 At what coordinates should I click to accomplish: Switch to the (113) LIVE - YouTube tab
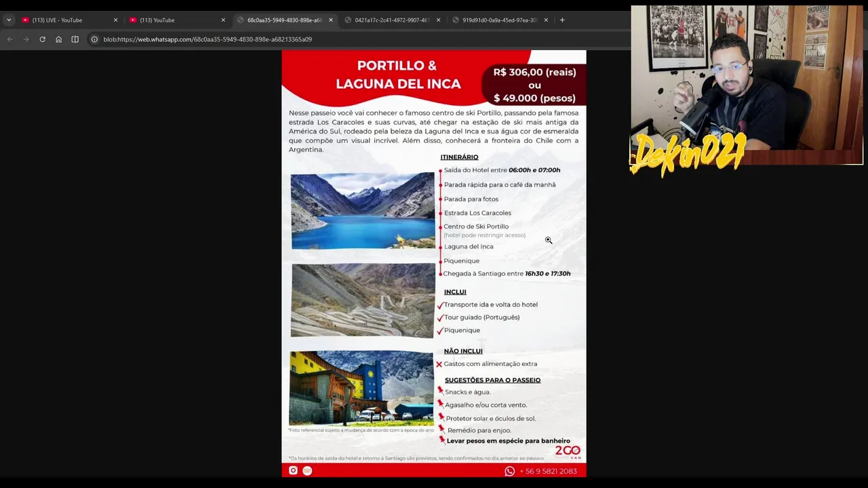(68, 20)
